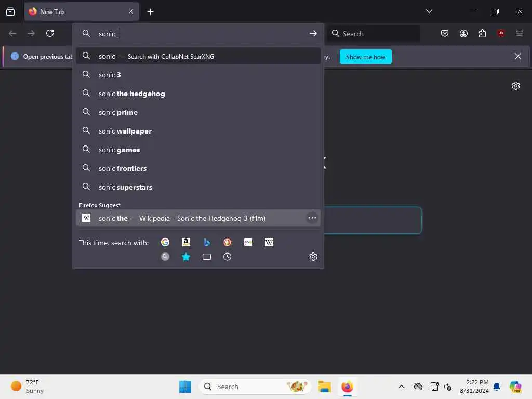This screenshot has height=399, width=532.
Task: Open search settings gear in the dropdown
Action: coord(313,257)
